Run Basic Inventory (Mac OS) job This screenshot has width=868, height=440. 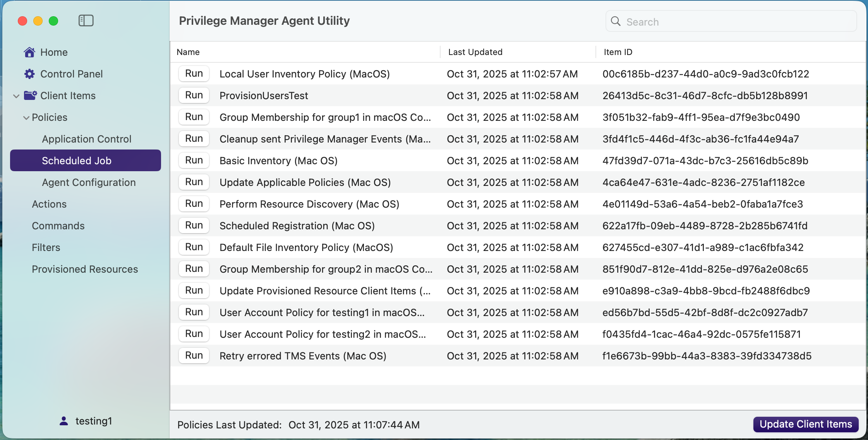[194, 160]
